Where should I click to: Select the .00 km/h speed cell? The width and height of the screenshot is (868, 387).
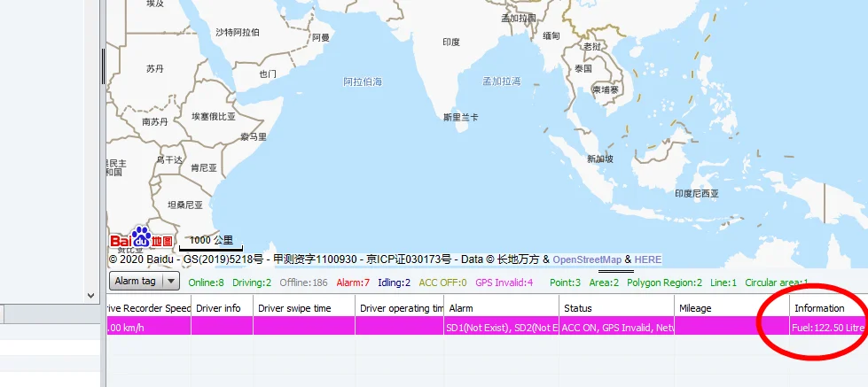(x=148, y=328)
